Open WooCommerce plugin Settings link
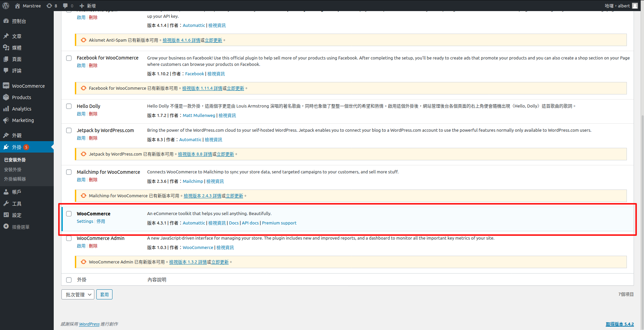The width and height of the screenshot is (644, 330). point(85,221)
